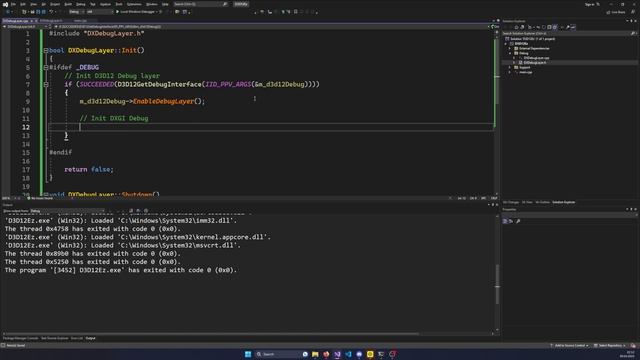Open the Edit menu
Image resolution: width=640 pixels, height=360 pixels.
(23, 4)
